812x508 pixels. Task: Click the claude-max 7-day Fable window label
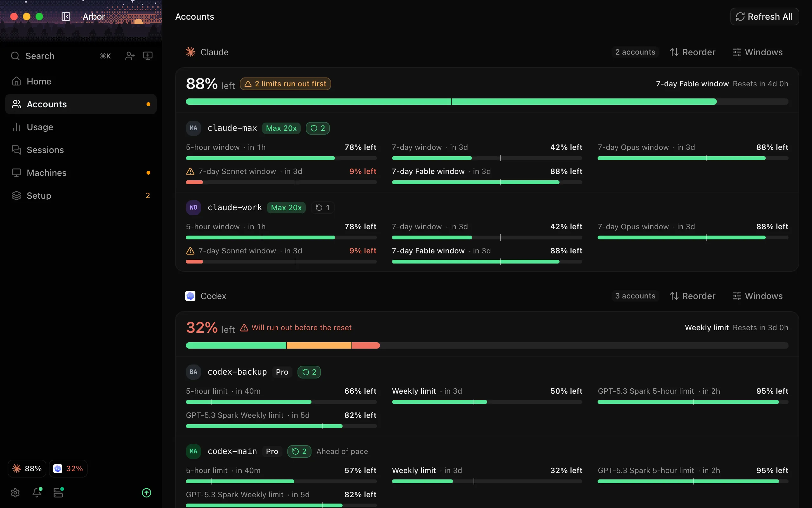click(428, 171)
